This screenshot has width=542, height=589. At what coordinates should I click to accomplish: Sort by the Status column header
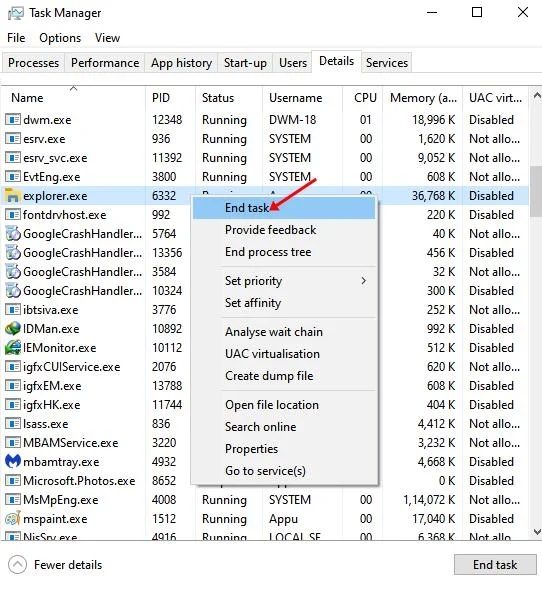pyautogui.click(x=229, y=98)
